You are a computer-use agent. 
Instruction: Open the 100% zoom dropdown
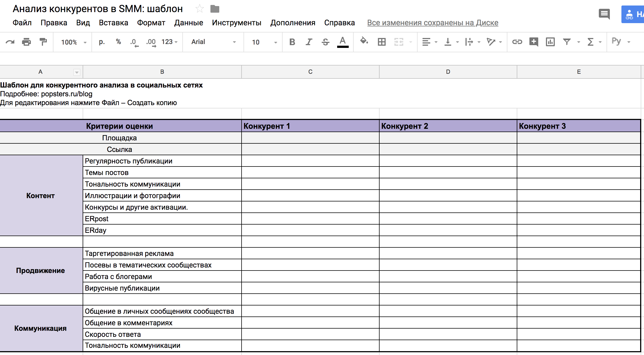coord(74,42)
